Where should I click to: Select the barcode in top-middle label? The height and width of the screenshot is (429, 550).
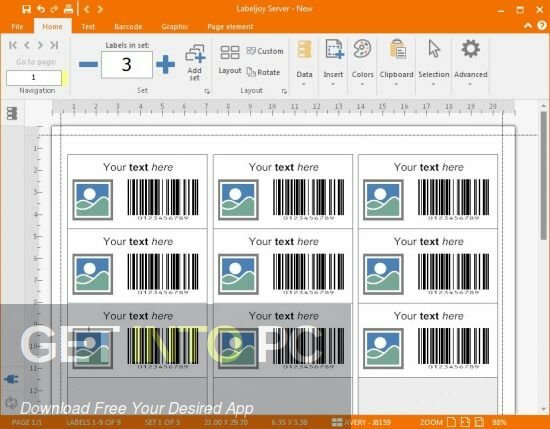tap(308, 200)
